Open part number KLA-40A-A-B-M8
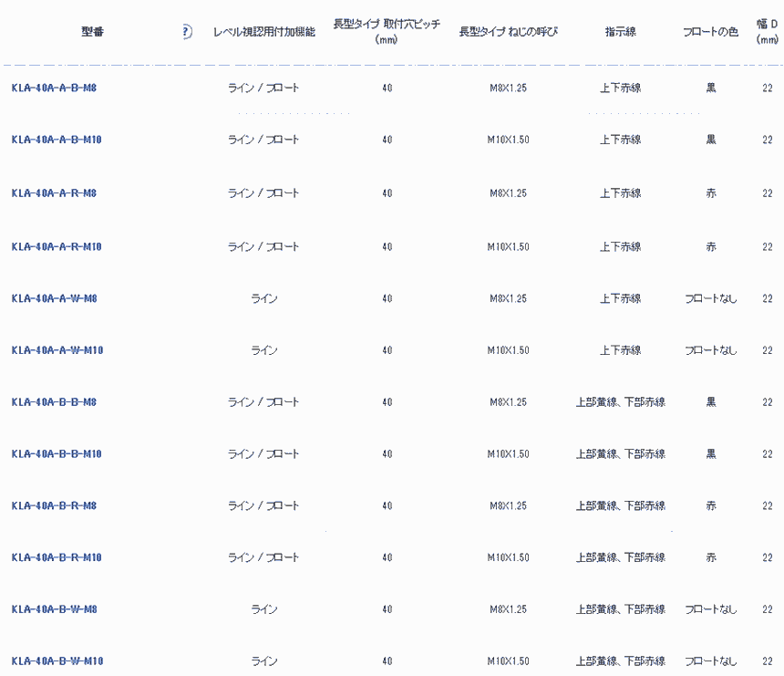This screenshot has height=676, width=784. point(54,88)
